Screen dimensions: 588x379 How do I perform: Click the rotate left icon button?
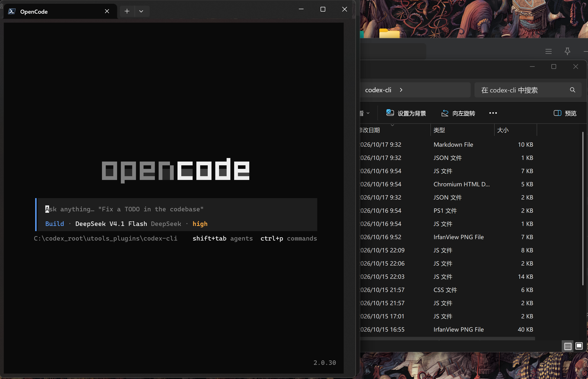(x=458, y=113)
